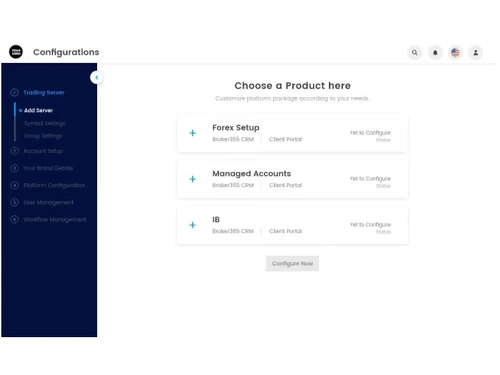Viewport: 500px width, 375px height.
Task: Expand Managed Accounts with plus icon
Action: pyautogui.click(x=192, y=179)
